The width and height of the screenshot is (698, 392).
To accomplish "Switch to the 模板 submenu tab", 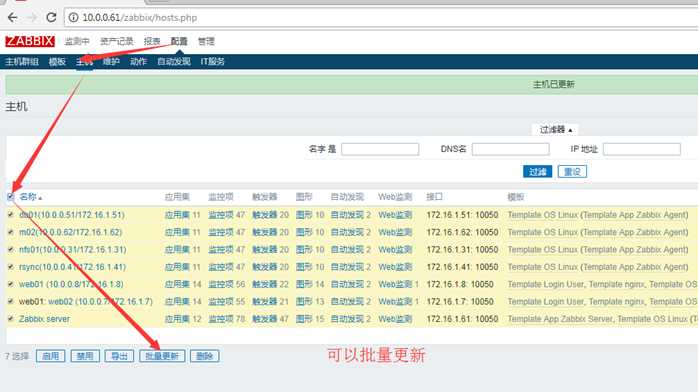I will [57, 61].
